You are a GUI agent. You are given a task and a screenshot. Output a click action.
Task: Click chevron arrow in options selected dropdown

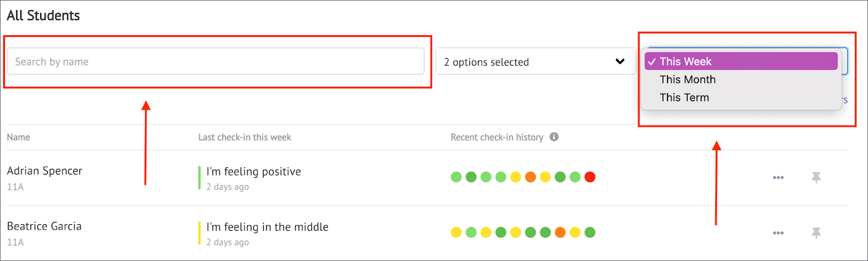coord(620,61)
